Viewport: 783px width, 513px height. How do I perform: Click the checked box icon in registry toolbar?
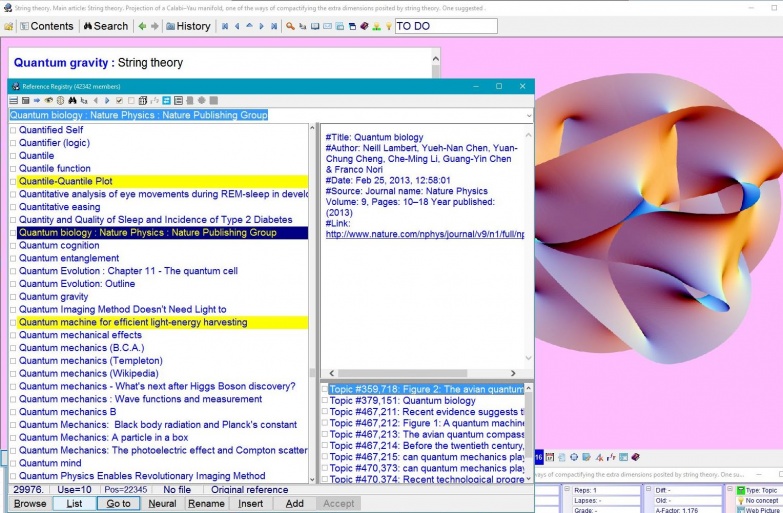click(119, 100)
